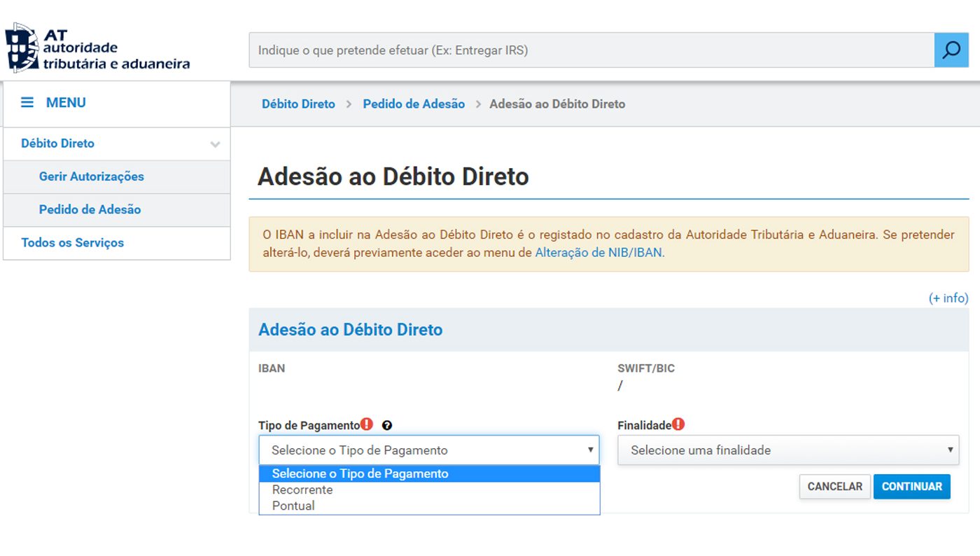Go to Débito Direto in the breadcrumb
This screenshot has height=556, width=980.
point(298,104)
